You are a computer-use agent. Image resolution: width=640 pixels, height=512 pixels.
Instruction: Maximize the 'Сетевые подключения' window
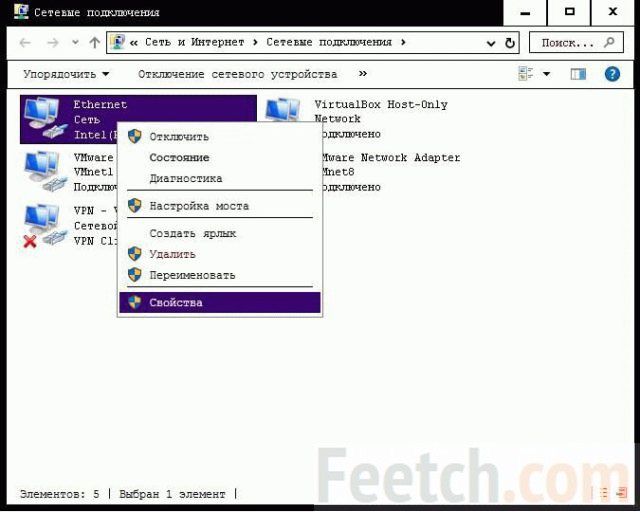coord(569,12)
